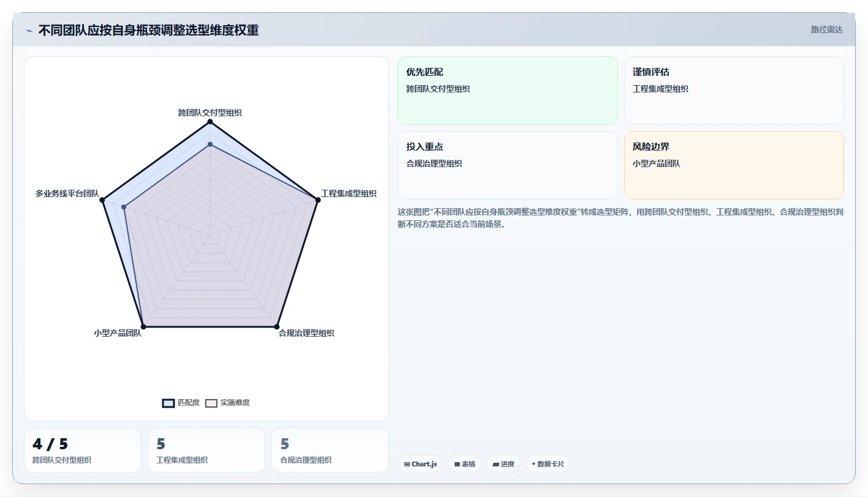Viewport: 868px width, 497px height.
Task: Open the 4 / 5 跨团队交付型组织 stat card
Action: point(83,450)
